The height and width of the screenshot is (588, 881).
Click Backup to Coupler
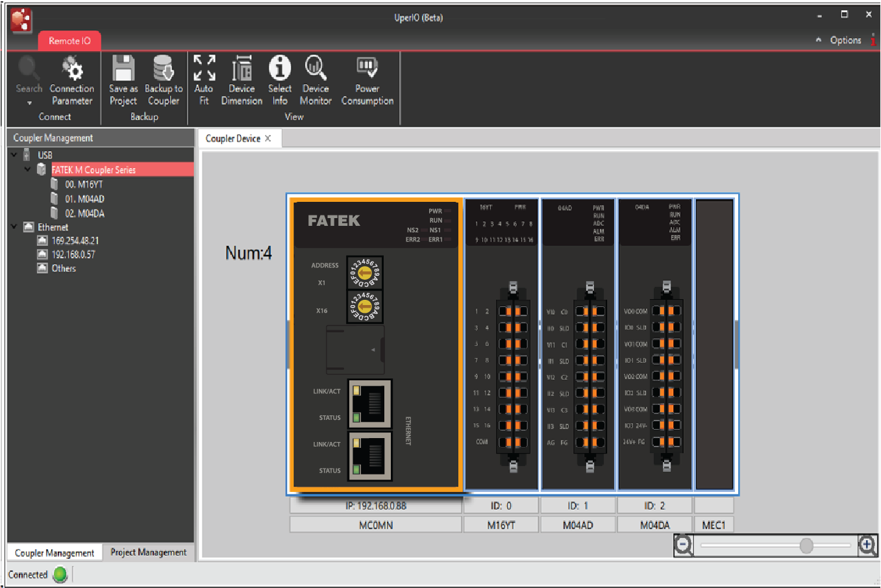click(164, 80)
